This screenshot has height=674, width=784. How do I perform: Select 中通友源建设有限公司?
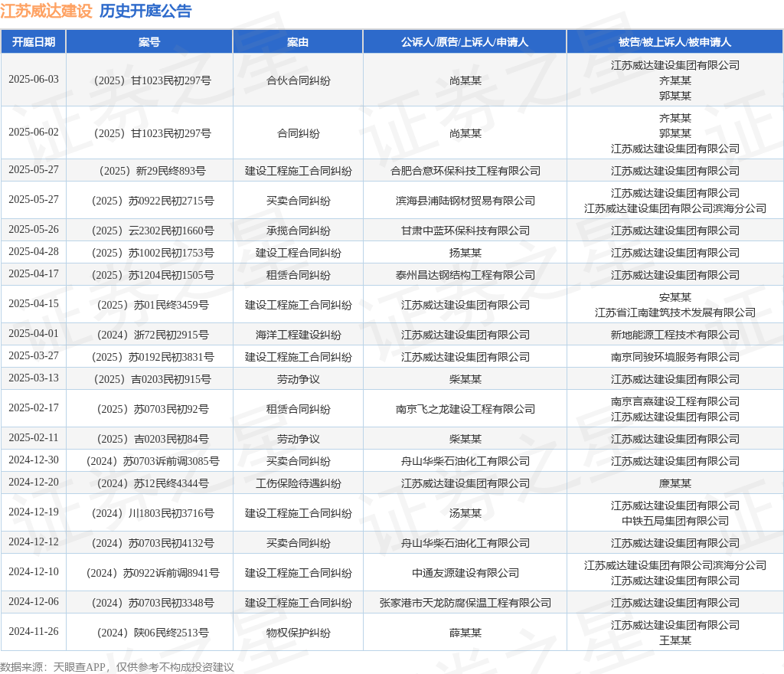(465, 573)
